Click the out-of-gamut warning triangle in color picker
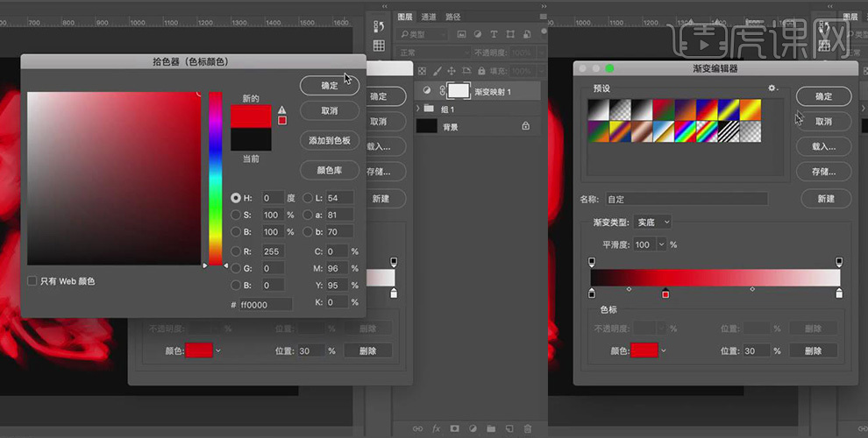 [282, 110]
